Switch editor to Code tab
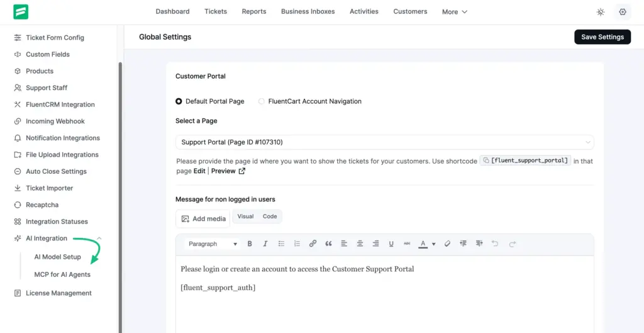Viewport: 644px width, 333px height. coord(270,217)
